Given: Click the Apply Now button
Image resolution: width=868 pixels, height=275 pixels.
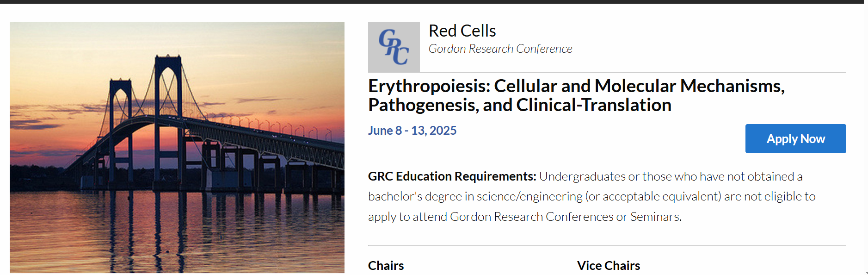Looking at the screenshot, I should pyautogui.click(x=795, y=138).
